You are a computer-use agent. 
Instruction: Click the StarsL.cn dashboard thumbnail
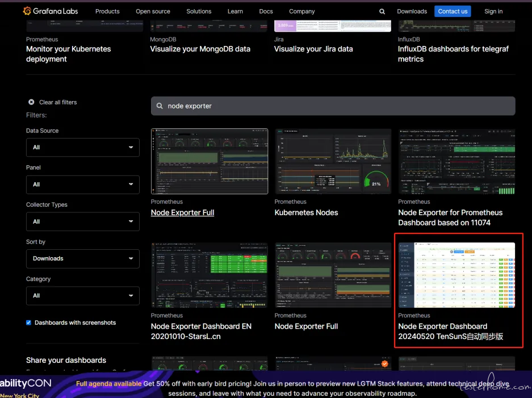(210, 275)
